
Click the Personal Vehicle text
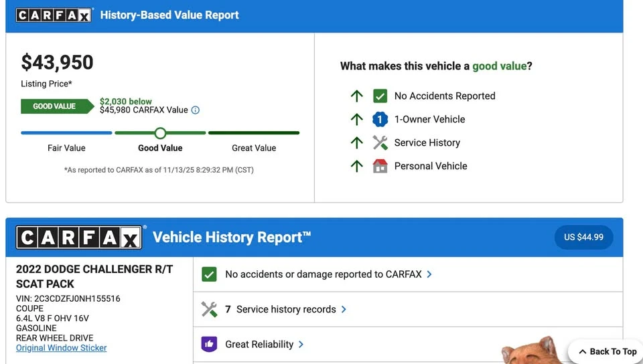[x=431, y=166]
